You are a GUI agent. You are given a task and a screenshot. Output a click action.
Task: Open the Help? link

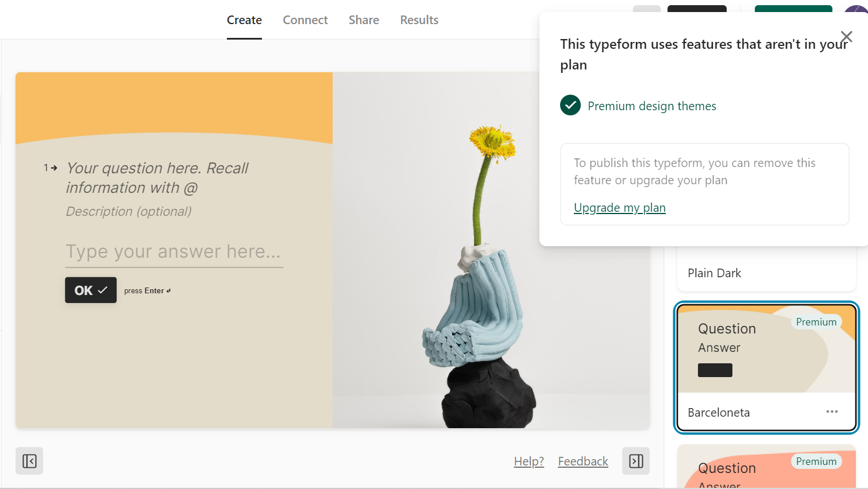click(x=529, y=461)
